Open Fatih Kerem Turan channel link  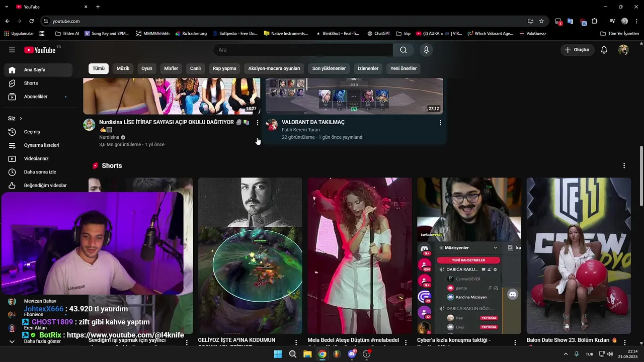pos(300,130)
